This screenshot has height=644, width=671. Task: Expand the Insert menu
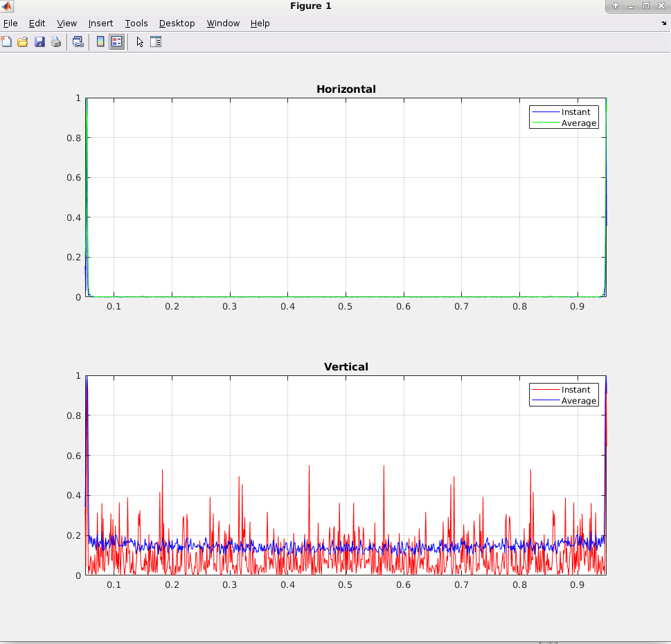click(100, 24)
